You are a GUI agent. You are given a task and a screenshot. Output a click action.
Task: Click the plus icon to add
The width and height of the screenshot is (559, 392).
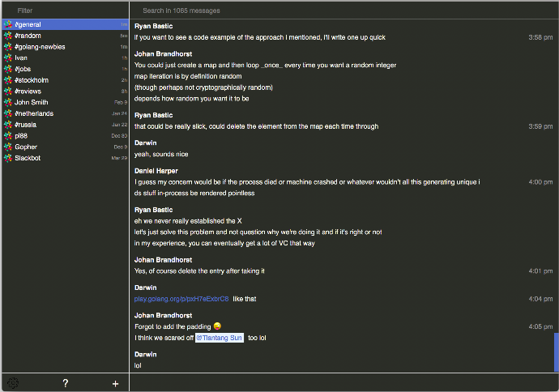(115, 383)
